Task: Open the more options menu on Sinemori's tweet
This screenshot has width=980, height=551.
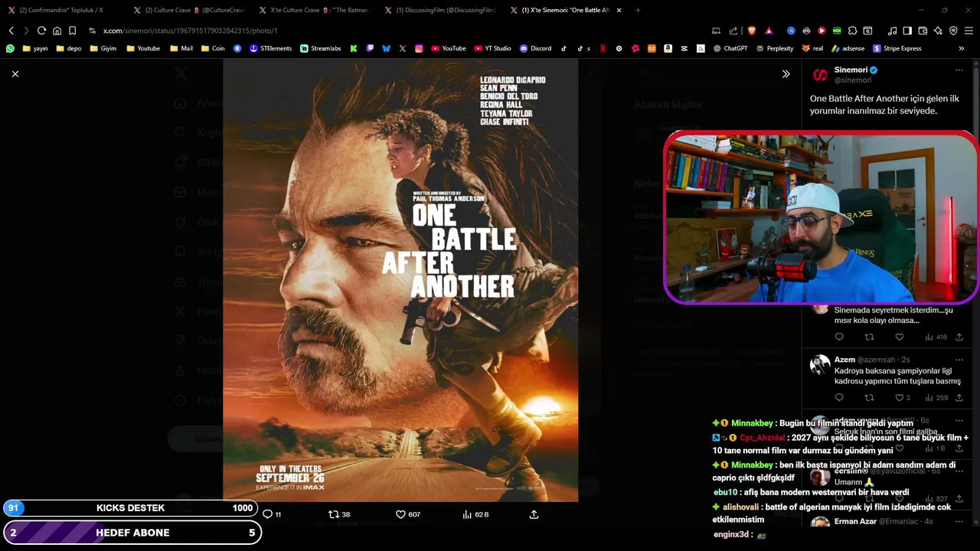Action: [959, 70]
